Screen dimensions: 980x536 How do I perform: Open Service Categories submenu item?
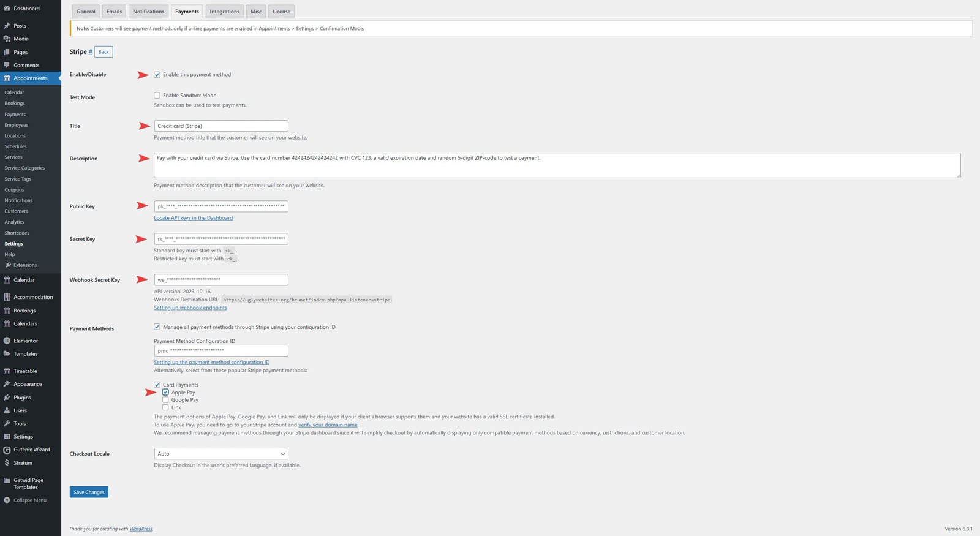tap(24, 168)
